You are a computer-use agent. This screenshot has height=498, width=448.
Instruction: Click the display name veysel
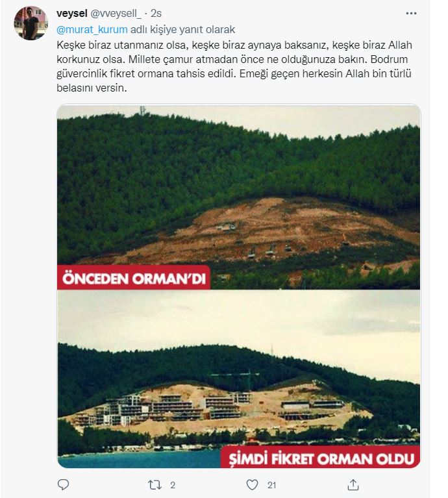[72, 14]
